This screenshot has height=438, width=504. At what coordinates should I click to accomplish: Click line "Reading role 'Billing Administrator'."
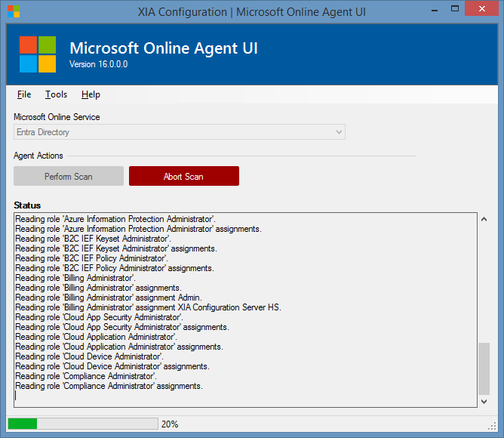tap(75, 278)
